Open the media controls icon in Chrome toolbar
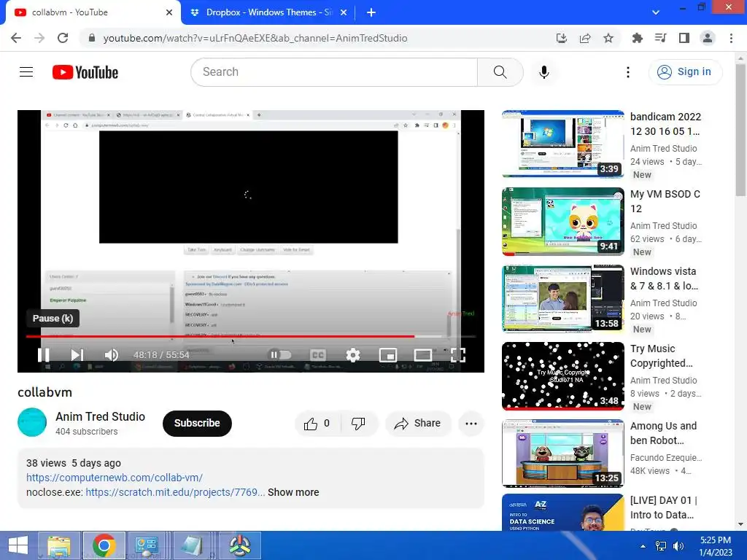Viewport: 747px width, 560px height. pyautogui.click(x=661, y=38)
